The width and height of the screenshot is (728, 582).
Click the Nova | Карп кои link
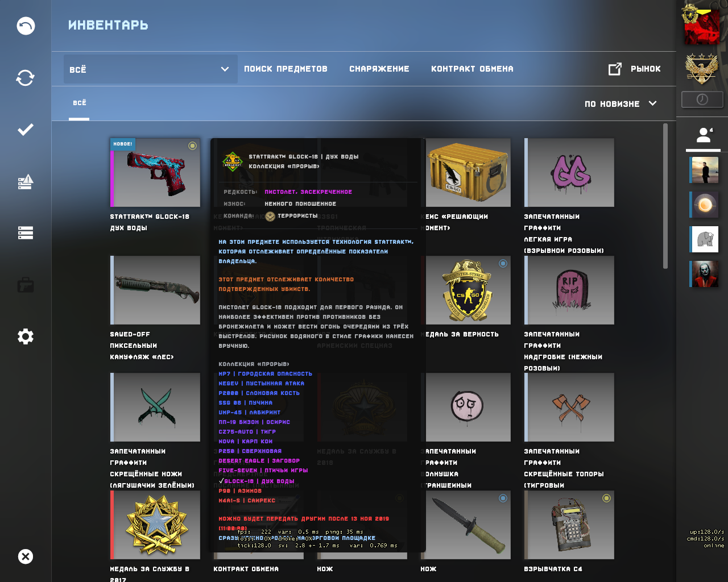pos(246,442)
